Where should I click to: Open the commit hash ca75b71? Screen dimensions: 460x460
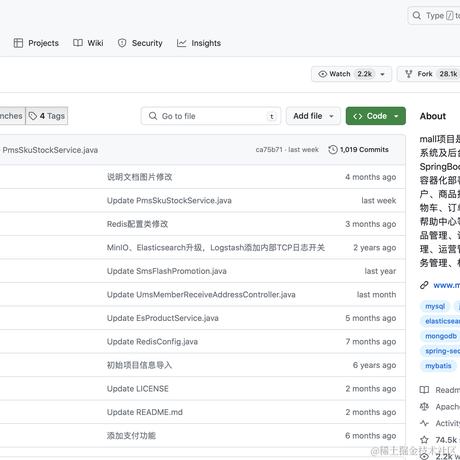[269, 150]
